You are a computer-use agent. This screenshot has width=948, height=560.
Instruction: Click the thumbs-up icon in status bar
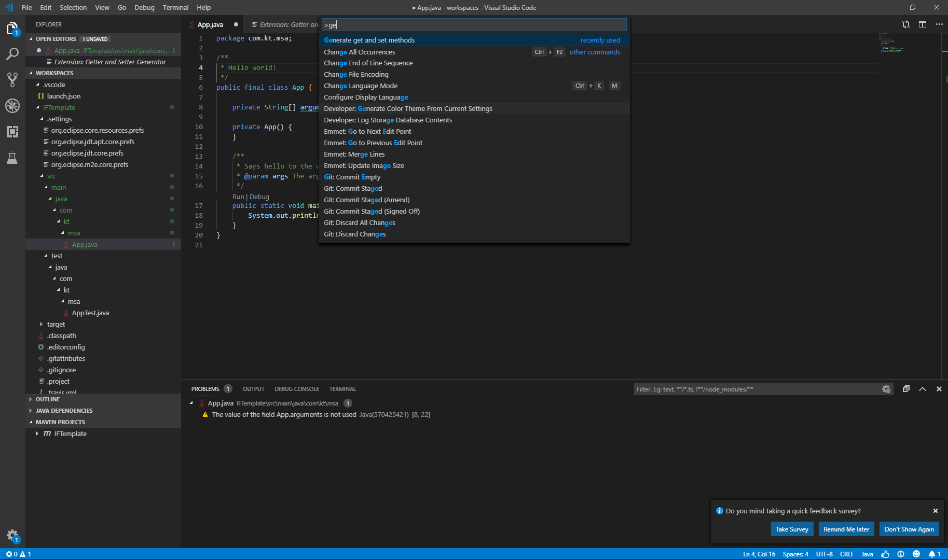(885, 554)
